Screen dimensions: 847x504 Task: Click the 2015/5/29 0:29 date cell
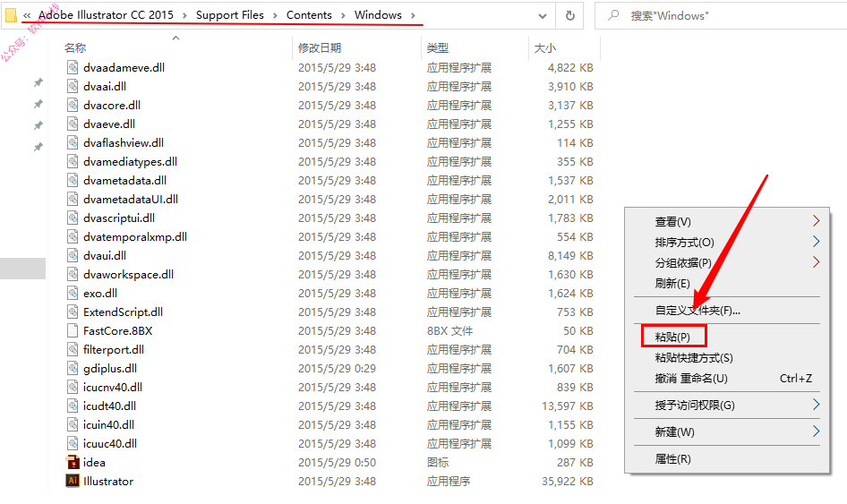[337, 369]
